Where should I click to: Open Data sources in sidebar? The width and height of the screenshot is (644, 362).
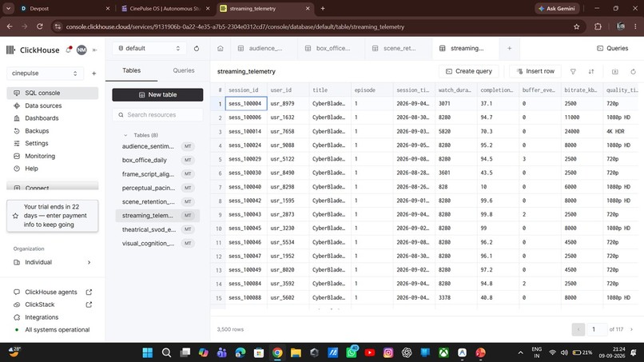tap(43, 105)
